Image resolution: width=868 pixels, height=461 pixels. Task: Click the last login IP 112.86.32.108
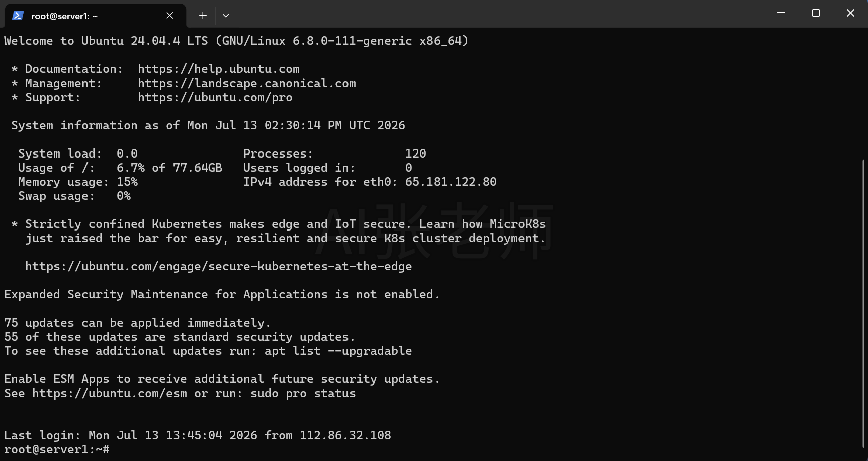[345, 435]
